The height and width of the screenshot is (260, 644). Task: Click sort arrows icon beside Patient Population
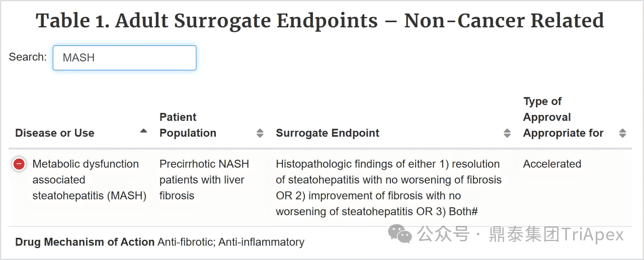tap(260, 133)
